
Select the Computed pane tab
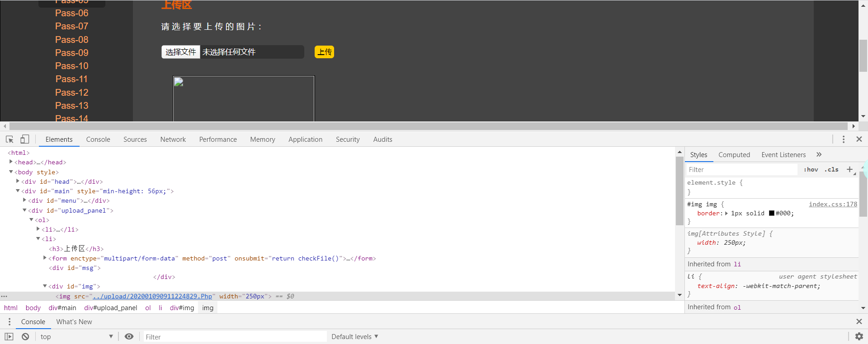[x=734, y=155]
